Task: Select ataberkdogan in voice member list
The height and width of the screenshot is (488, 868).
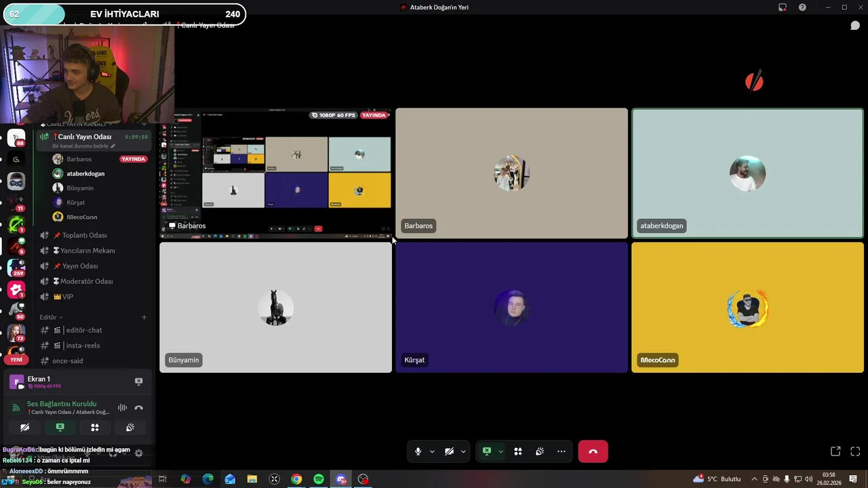Action: (x=85, y=174)
